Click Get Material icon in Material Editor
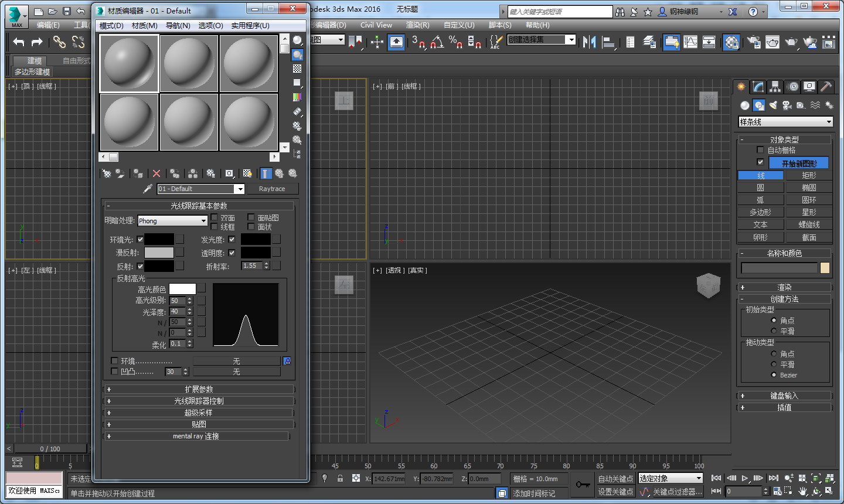Image resolution: width=844 pixels, height=504 pixels. (107, 173)
